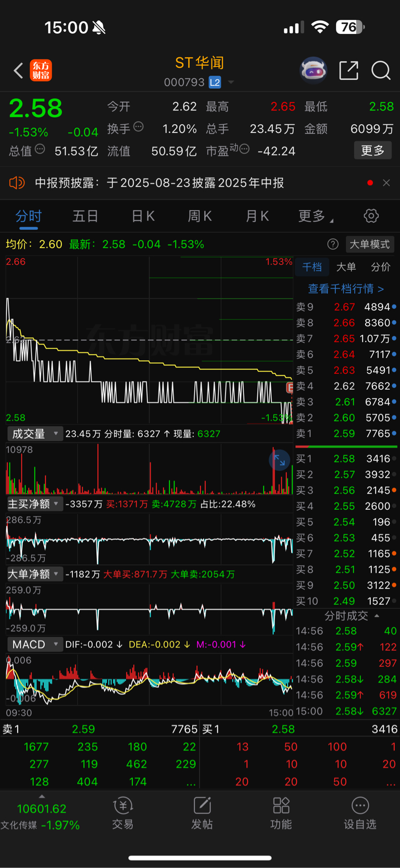This screenshot has height=868, width=400.
Task: Dismiss the announcement with the X icon
Action: 386,183
